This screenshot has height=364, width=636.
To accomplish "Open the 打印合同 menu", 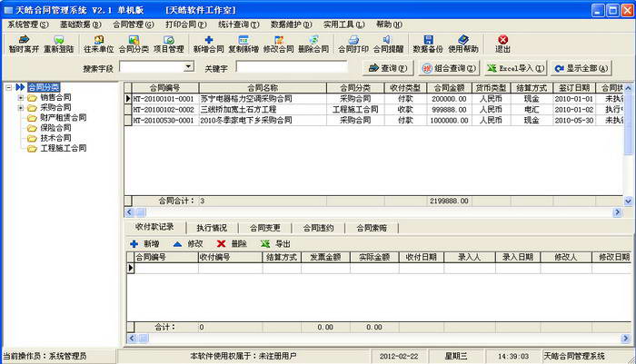I will point(185,25).
